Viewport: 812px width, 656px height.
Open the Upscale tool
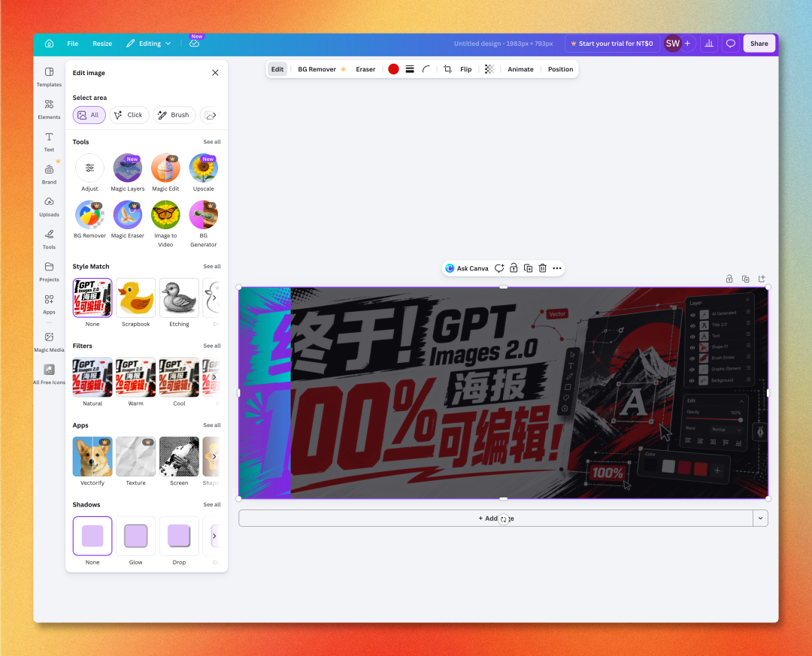(x=204, y=173)
